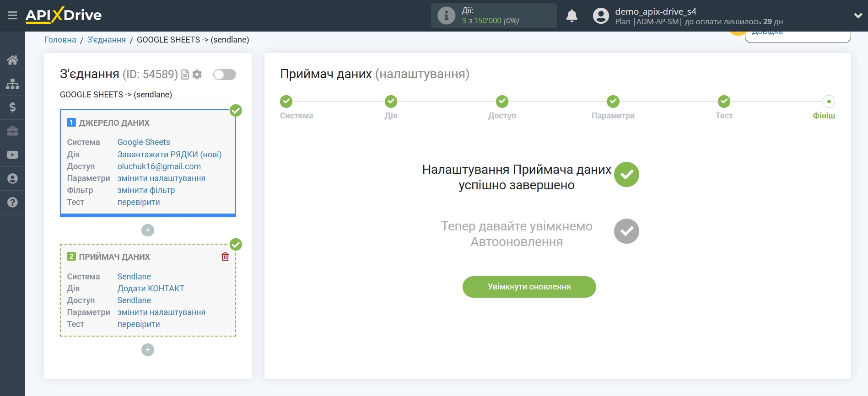Image resolution: width=868 pixels, height=396 pixels.
Task: Click source перевірити test link
Action: click(139, 202)
